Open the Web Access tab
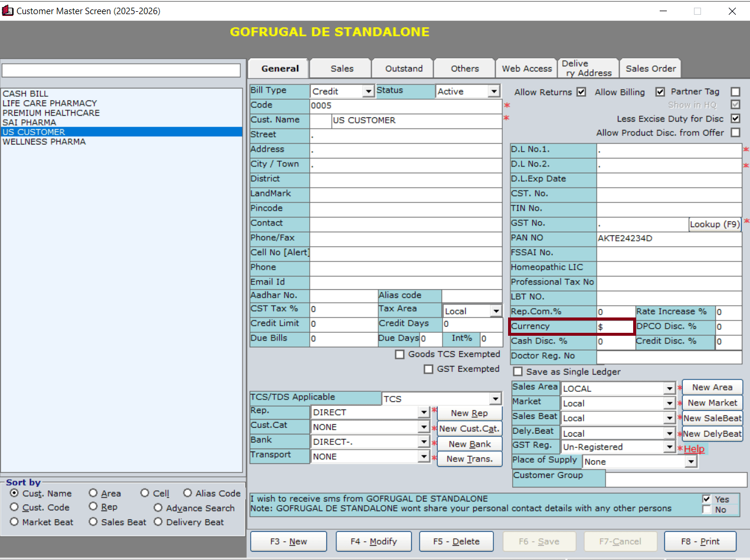The height and width of the screenshot is (560, 750). pos(526,68)
